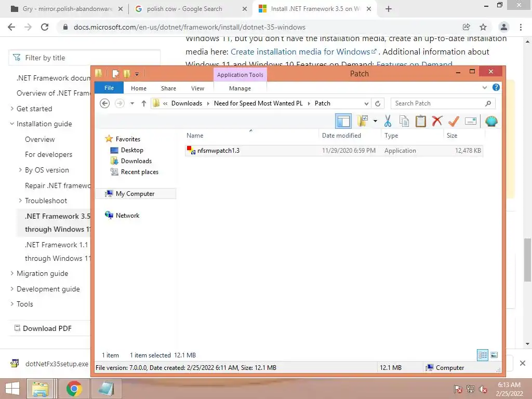Expand Get started in docs sidebar
532x399 pixels.
12,109
